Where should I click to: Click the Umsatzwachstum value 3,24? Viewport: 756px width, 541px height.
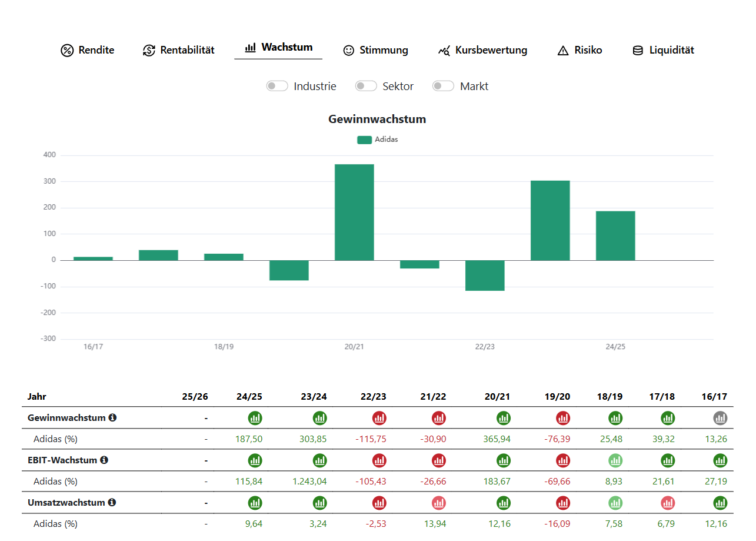pyautogui.click(x=318, y=524)
